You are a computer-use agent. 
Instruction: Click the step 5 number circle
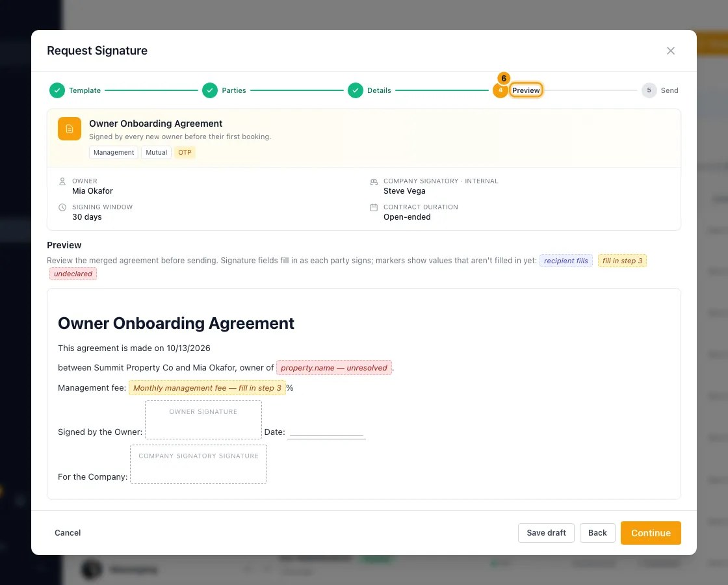coord(649,90)
